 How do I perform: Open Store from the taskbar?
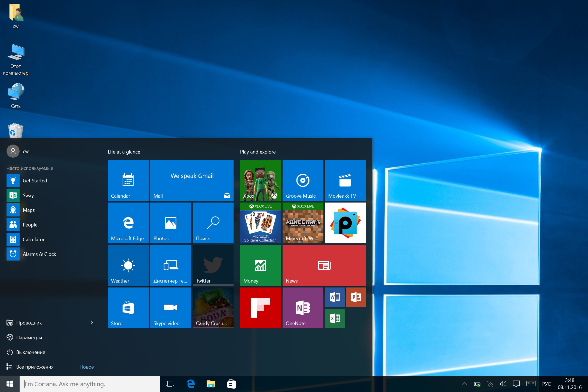231,384
